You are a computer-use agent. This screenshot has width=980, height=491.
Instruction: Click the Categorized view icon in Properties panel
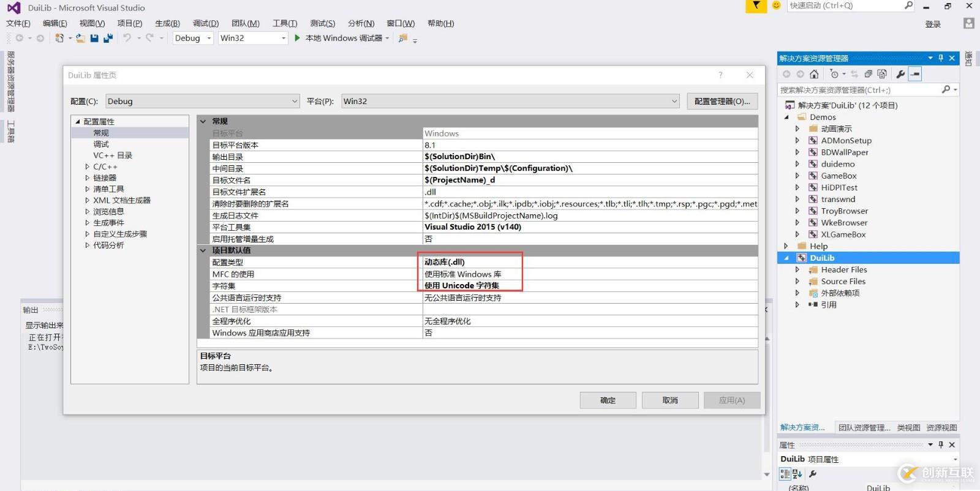point(785,474)
